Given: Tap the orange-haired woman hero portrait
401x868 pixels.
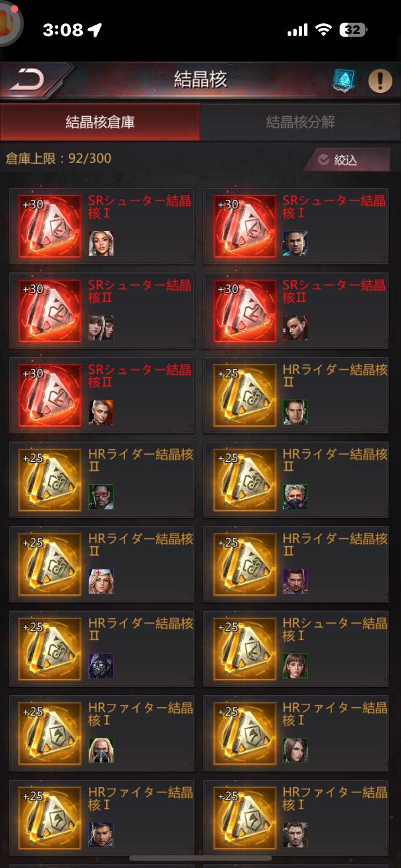Looking at the screenshot, I should click(x=102, y=412).
